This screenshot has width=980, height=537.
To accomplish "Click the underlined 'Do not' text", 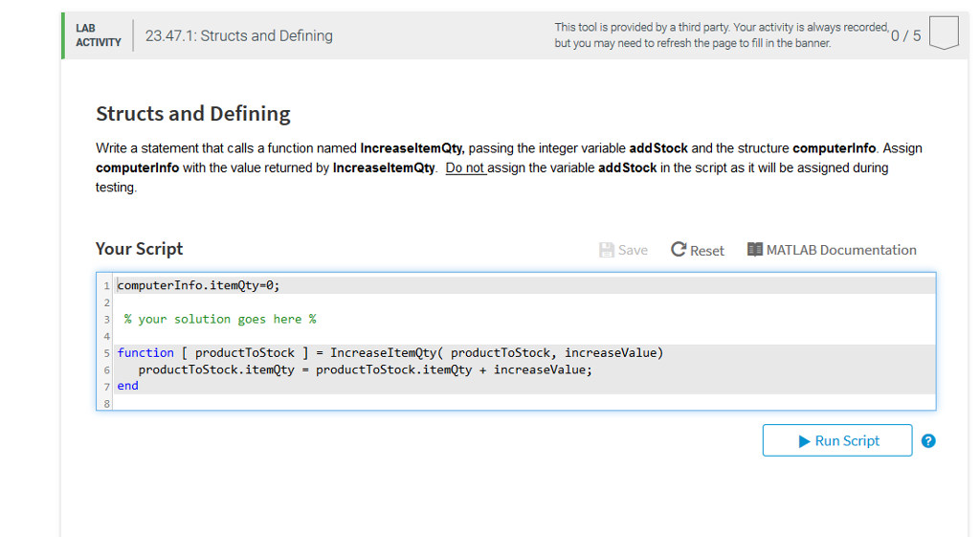I will click(x=465, y=168).
